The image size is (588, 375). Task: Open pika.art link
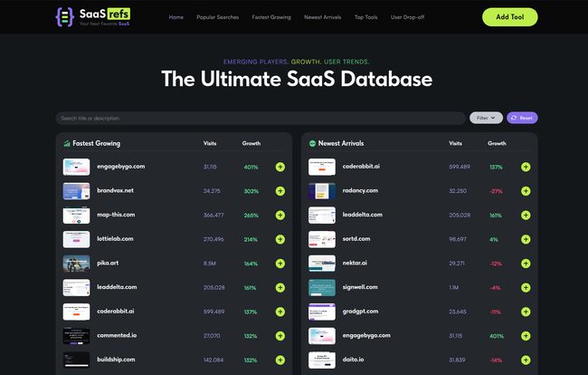(108, 263)
